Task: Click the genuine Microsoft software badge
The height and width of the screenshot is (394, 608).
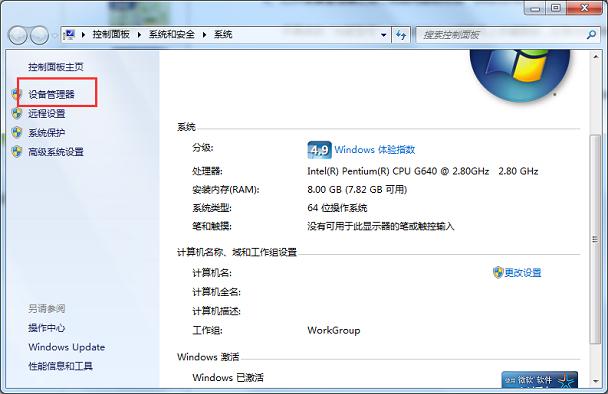Action: (539, 379)
